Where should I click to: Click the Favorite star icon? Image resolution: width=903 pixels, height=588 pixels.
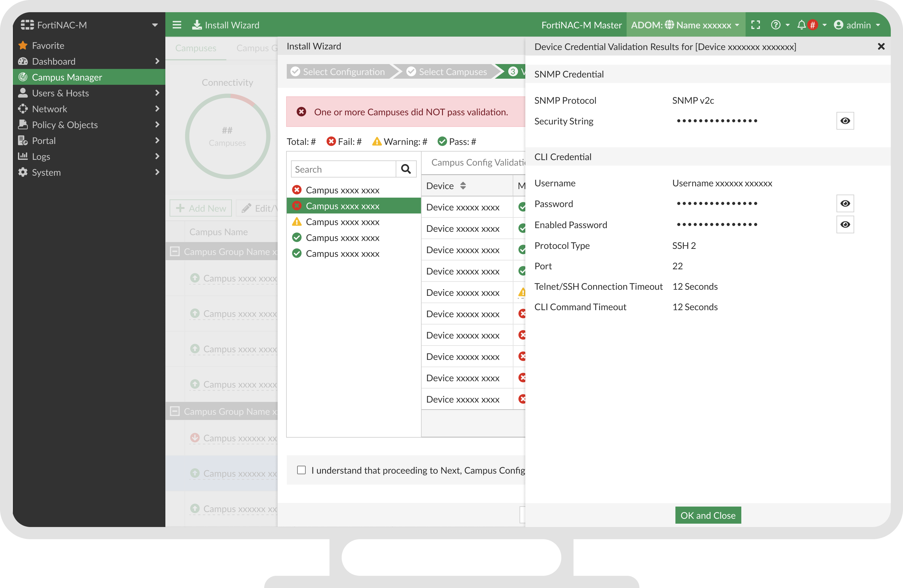point(23,45)
